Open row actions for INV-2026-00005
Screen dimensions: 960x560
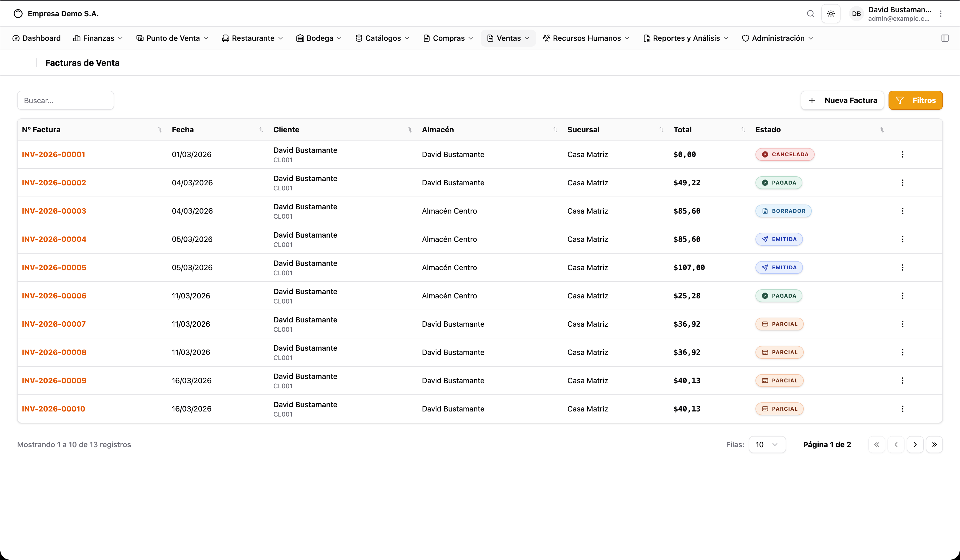[x=902, y=267]
